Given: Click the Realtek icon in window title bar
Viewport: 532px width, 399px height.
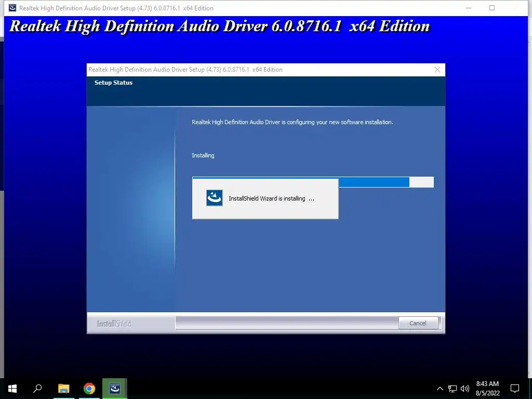Looking at the screenshot, I should click(x=12, y=8).
